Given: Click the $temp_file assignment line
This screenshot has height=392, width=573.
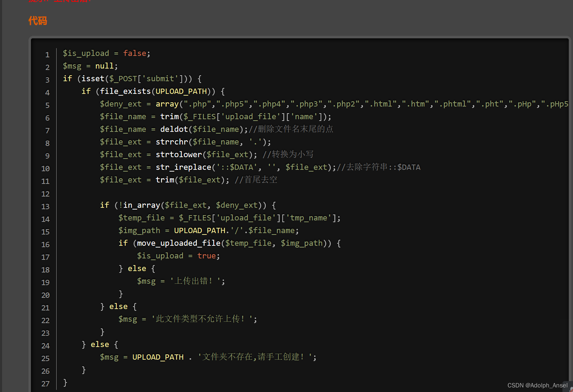Looking at the screenshot, I should tap(230, 218).
